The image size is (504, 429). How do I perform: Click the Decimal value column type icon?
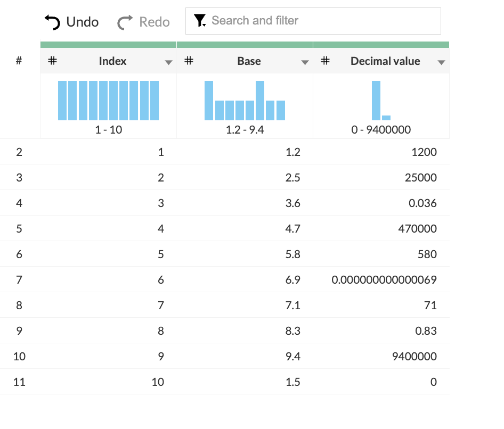(325, 61)
